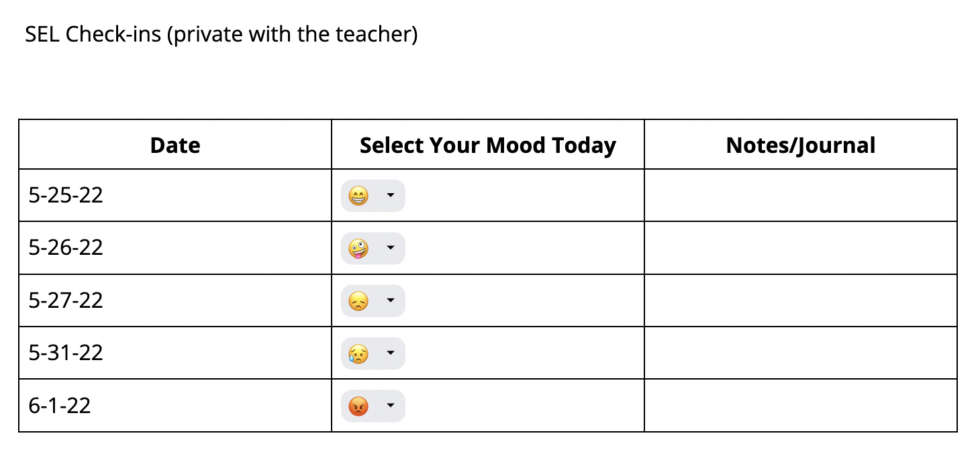Click the zany tongue-out emoji for 5-26-22
This screenshot has height=456, width=980.
[x=360, y=248]
